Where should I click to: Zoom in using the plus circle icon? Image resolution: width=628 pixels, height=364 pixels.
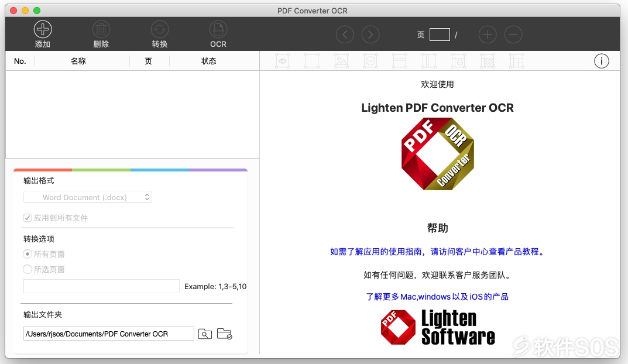(x=488, y=35)
